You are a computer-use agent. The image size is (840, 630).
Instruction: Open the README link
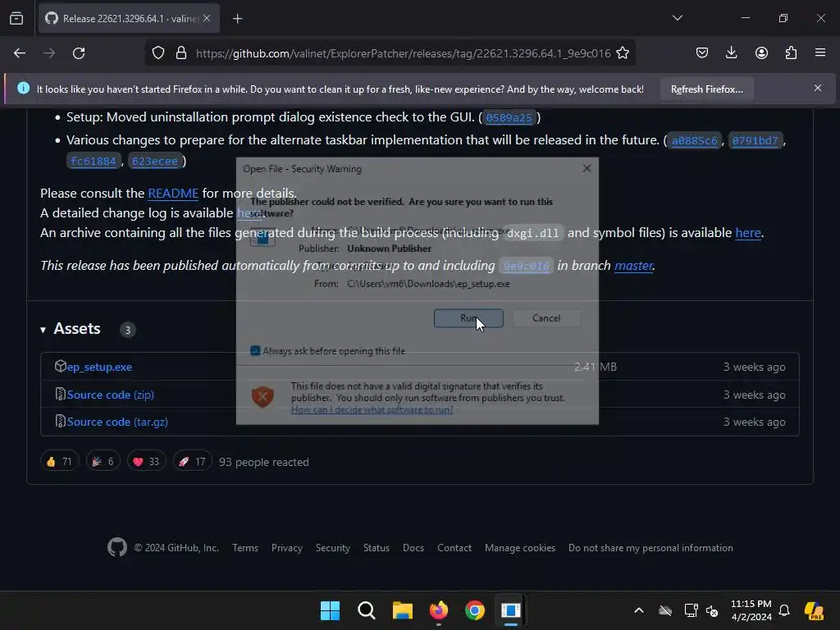pos(173,194)
